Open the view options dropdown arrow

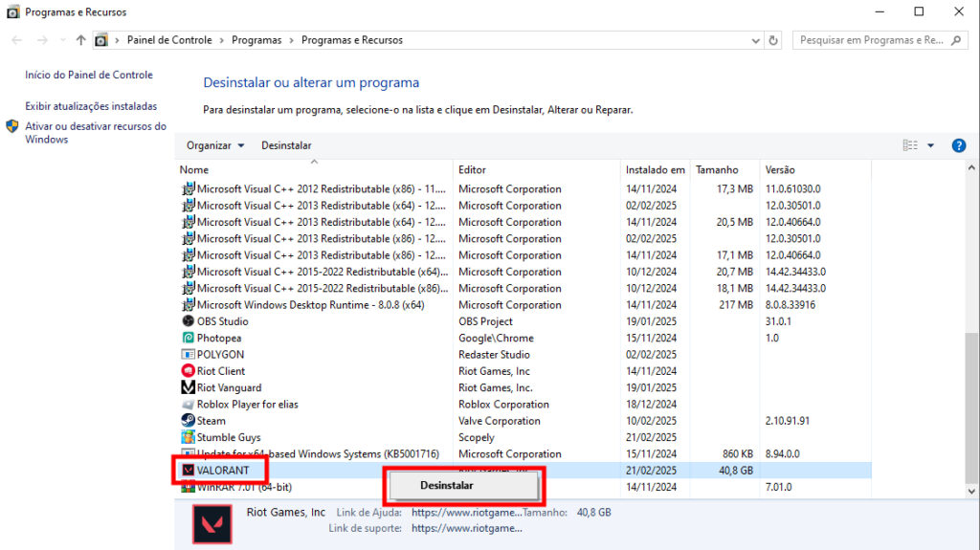coord(931,145)
